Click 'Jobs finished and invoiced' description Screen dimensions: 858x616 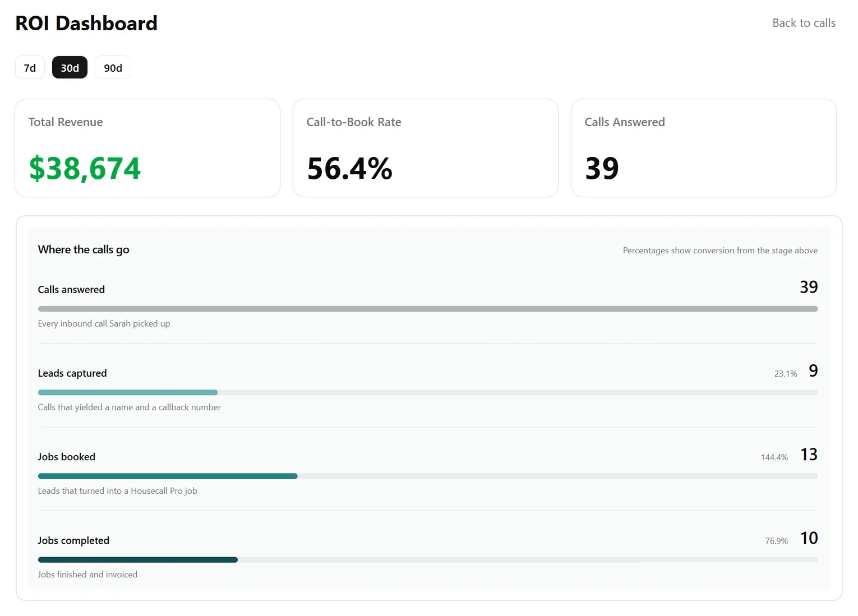click(x=87, y=575)
